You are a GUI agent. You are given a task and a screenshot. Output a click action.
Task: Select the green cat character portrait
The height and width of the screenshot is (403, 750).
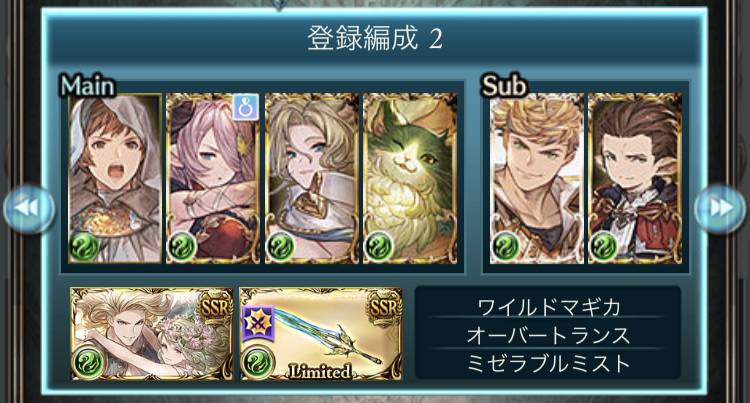point(410,178)
